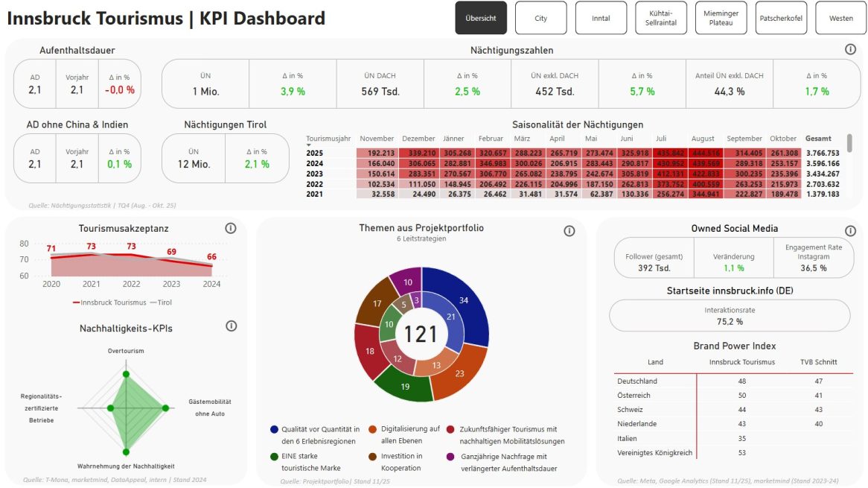
Task: Click blue legend swatch Qualität vor Quantität
Action: (x=275, y=430)
